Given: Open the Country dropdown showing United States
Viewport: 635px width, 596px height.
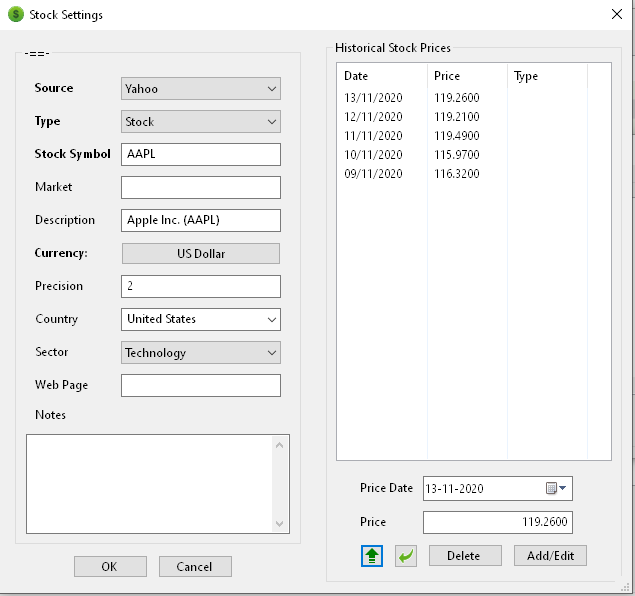Looking at the screenshot, I should (201, 319).
